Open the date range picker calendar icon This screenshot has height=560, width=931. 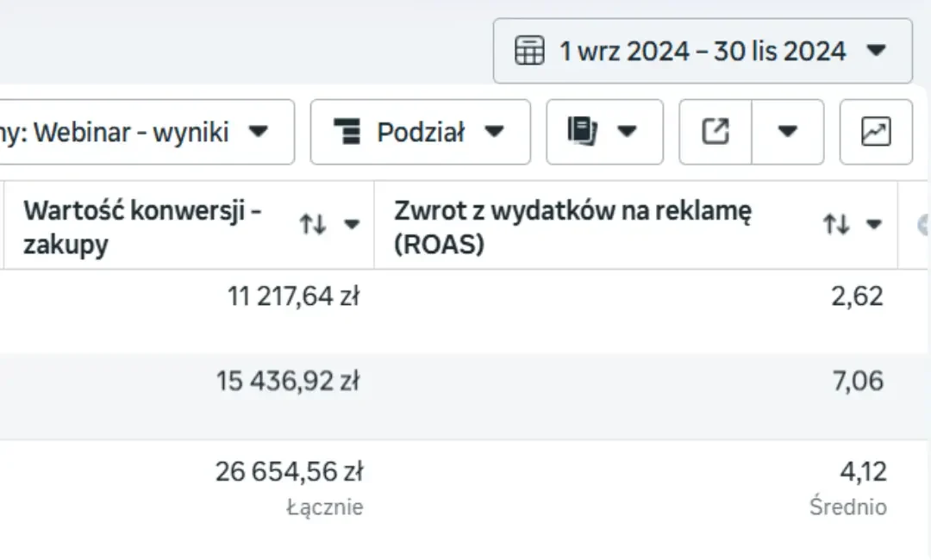tap(529, 51)
